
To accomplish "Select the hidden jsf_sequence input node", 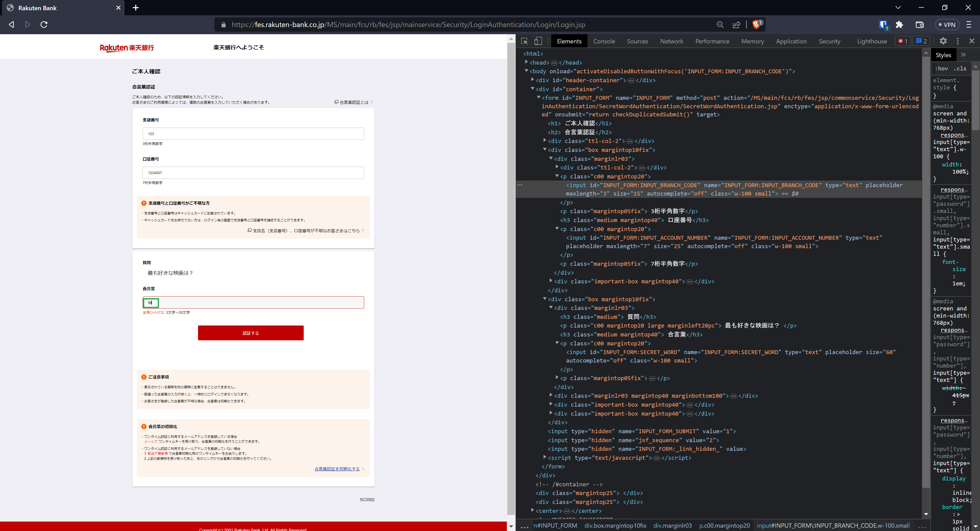I will point(633,440).
